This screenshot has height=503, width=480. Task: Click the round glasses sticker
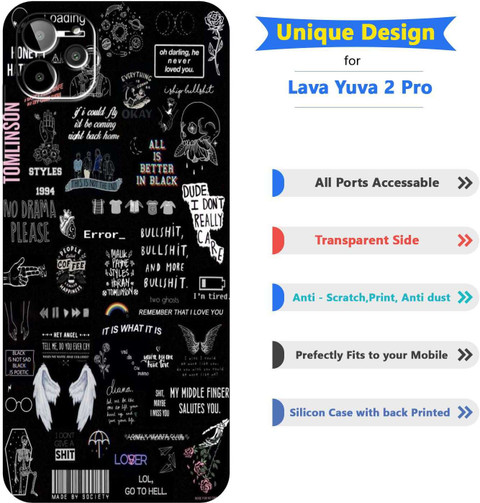19,404
